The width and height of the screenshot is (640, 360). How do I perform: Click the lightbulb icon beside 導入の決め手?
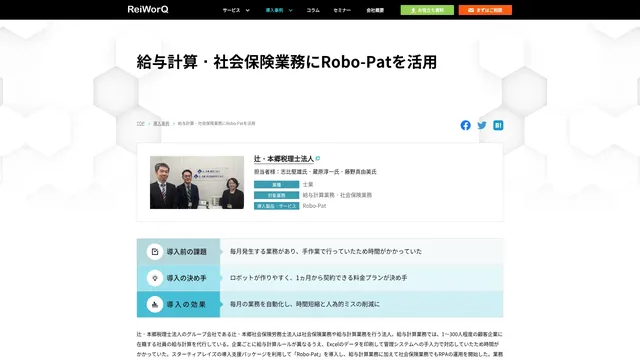pos(155,278)
